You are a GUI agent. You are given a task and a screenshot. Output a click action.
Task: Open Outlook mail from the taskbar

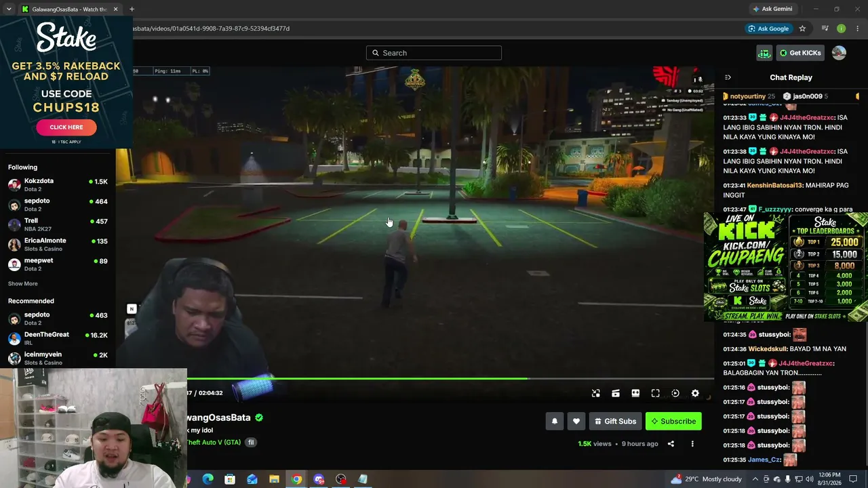point(252,479)
